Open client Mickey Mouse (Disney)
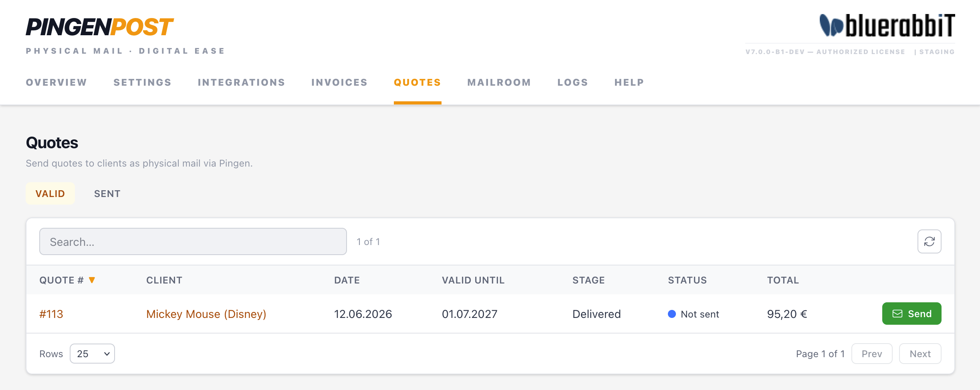This screenshot has height=390, width=980. (206, 314)
